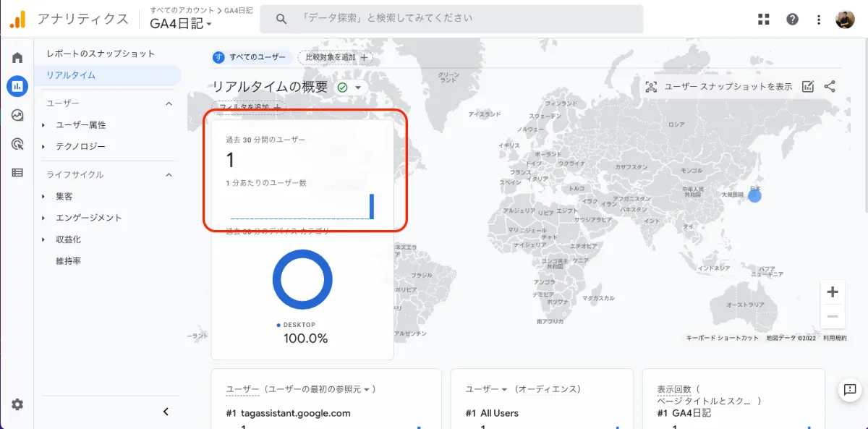This screenshot has height=429, width=868.
Task: Collapse the ライフサイクル section in sidebar
Action: click(x=169, y=174)
